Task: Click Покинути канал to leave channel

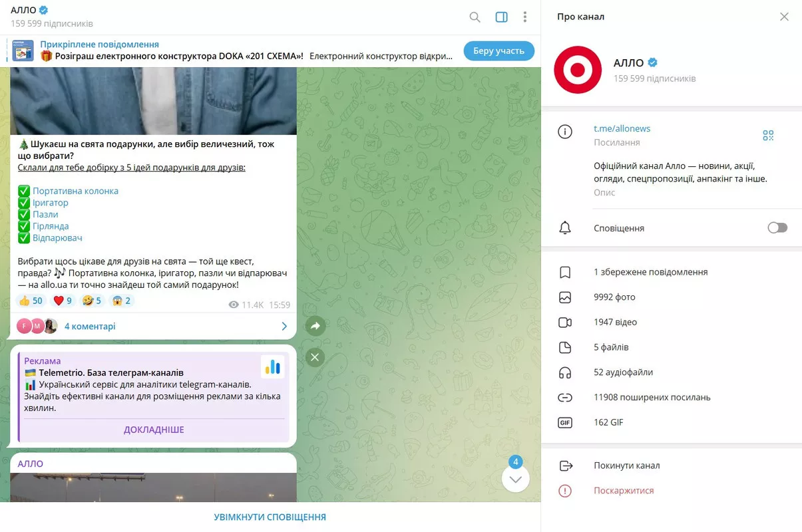Action: coord(627,465)
